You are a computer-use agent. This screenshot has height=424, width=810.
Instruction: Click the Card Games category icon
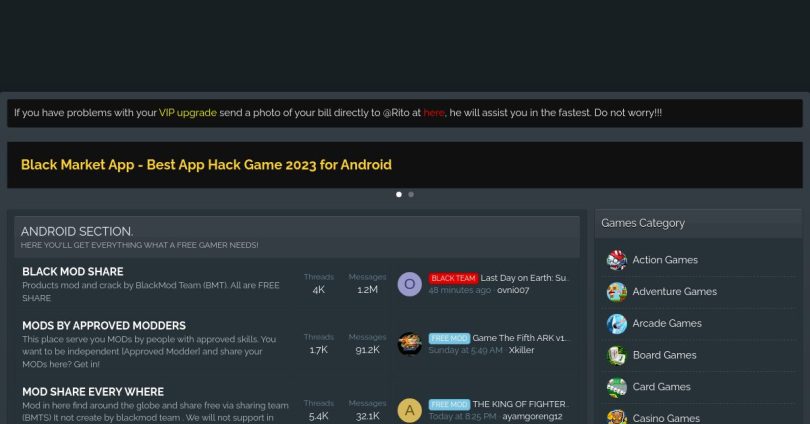(616, 387)
